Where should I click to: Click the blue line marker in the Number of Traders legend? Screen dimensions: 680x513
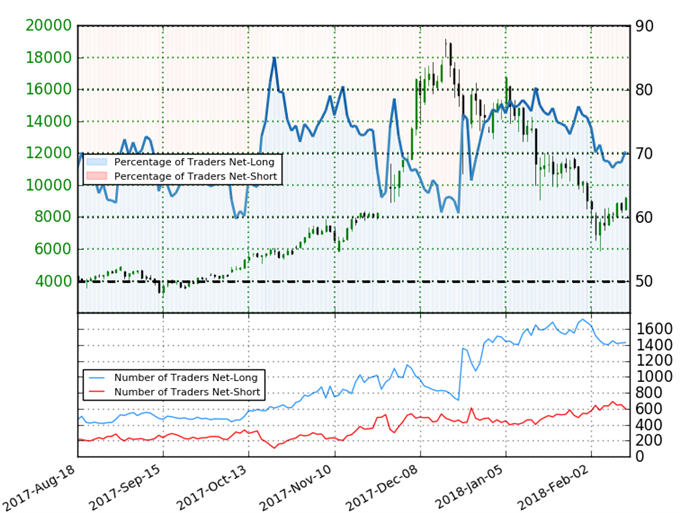96,378
